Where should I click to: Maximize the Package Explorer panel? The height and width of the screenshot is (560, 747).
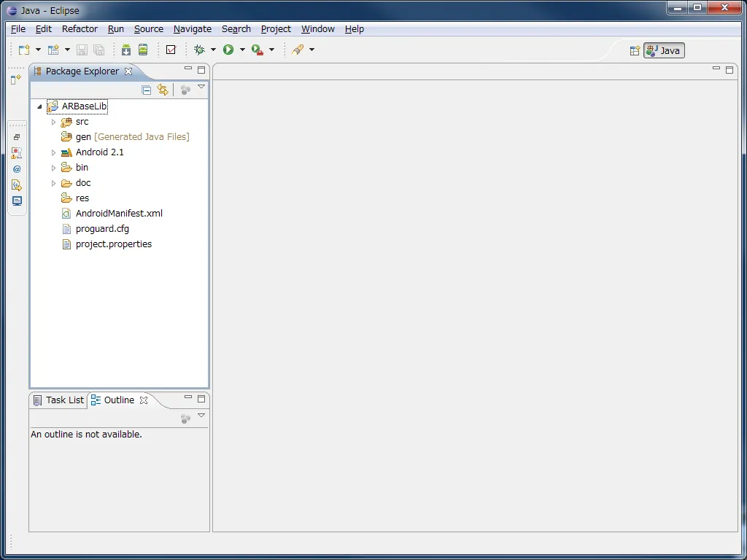click(201, 70)
